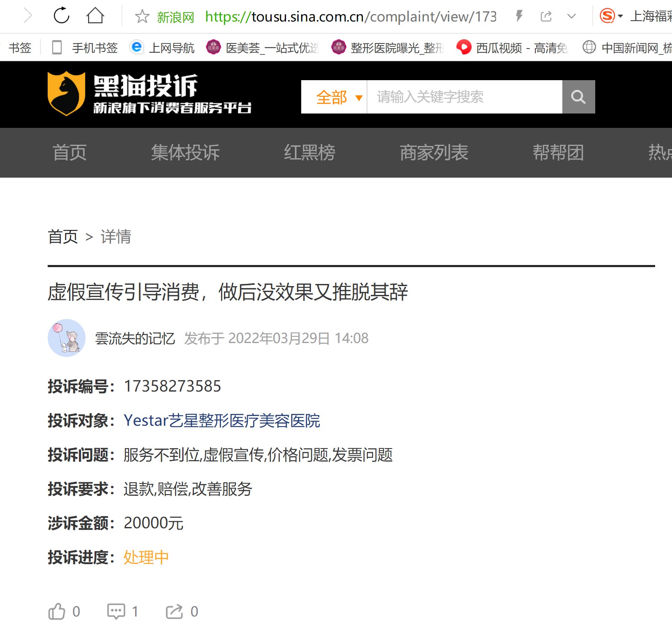Click complaint number 17358273585
Viewport: 672px width, 638px height.
tap(172, 386)
